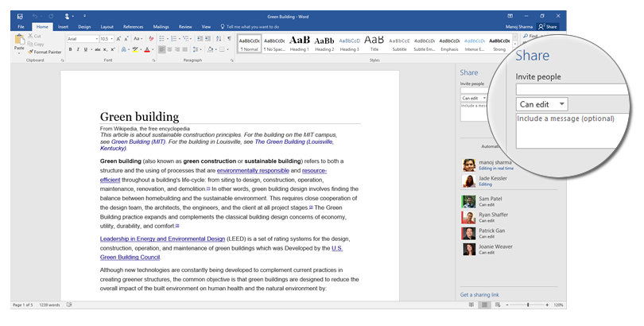Switch to Web Layout view in status bar
Image resolution: width=644 pixels, height=326 pixels.
click(498, 305)
